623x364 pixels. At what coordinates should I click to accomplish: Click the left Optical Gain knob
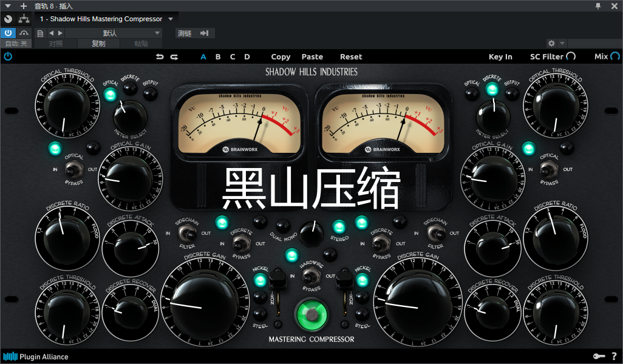(x=130, y=177)
